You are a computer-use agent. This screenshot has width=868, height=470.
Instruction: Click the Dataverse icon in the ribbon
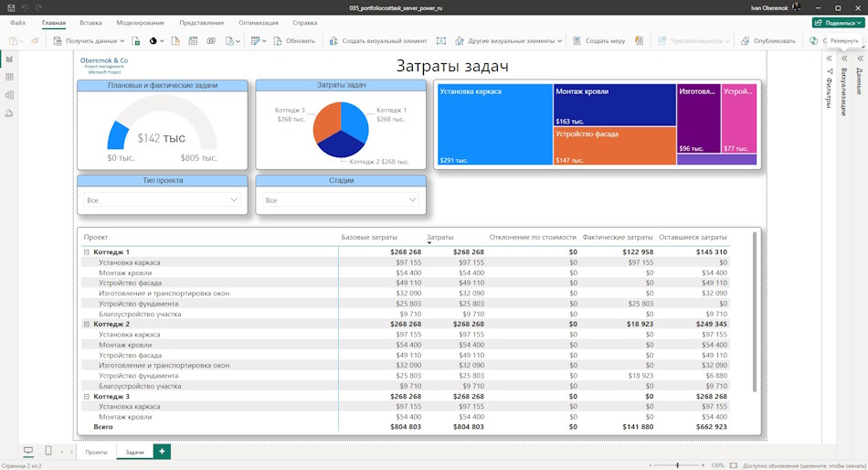coord(211,41)
